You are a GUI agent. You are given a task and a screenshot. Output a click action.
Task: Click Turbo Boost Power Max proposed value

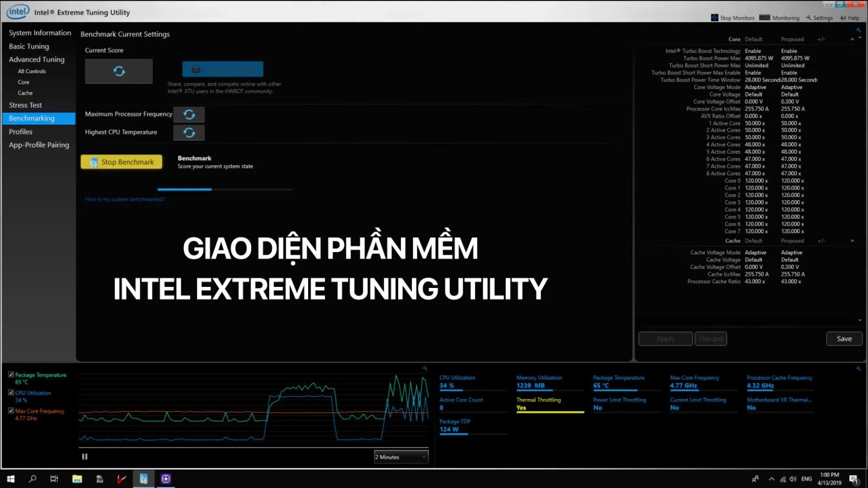pos(795,58)
